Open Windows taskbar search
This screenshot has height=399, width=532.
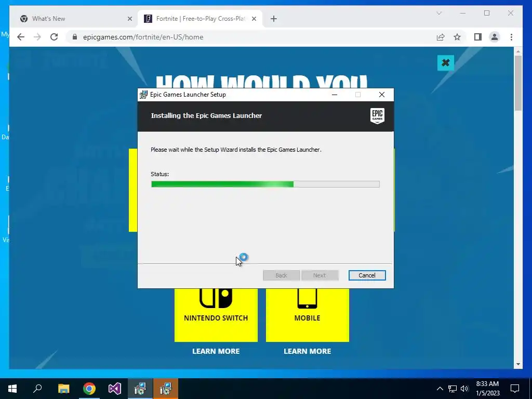(x=37, y=389)
